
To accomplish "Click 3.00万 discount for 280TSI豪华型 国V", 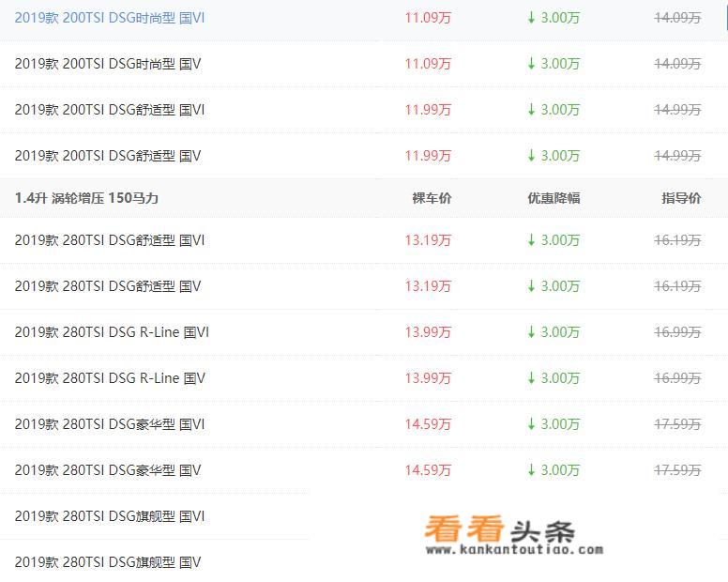I will coord(554,470).
